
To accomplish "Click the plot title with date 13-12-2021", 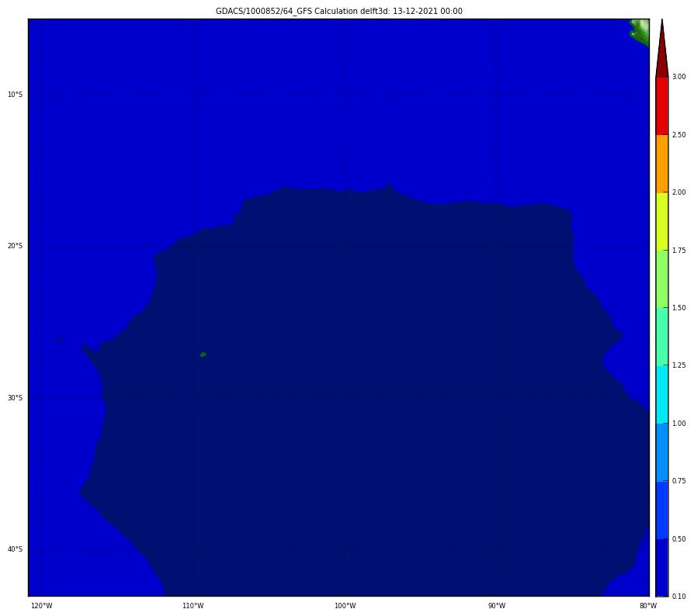I will coord(338,11).
